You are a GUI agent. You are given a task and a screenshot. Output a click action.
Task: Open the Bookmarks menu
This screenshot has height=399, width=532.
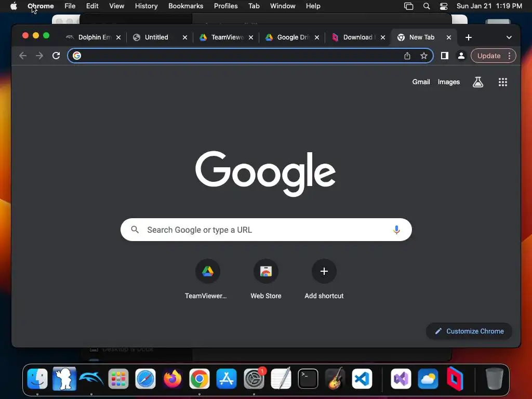[x=185, y=6]
